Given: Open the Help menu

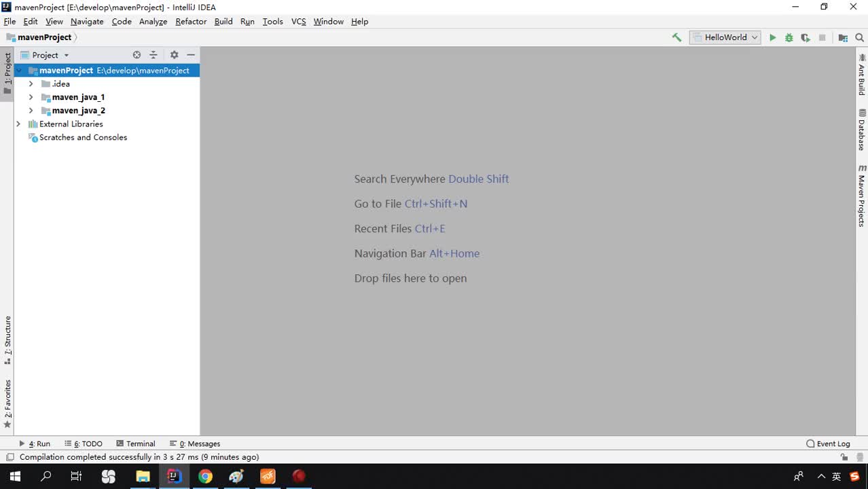Looking at the screenshot, I should (x=359, y=22).
